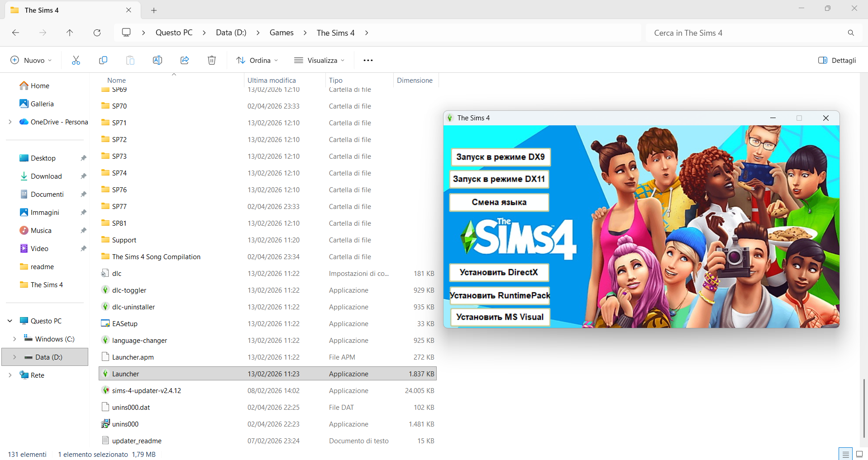Image resolution: width=868 pixels, height=460 pixels.
Task: Refresh the current folder view
Action: click(x=97, y=33)
